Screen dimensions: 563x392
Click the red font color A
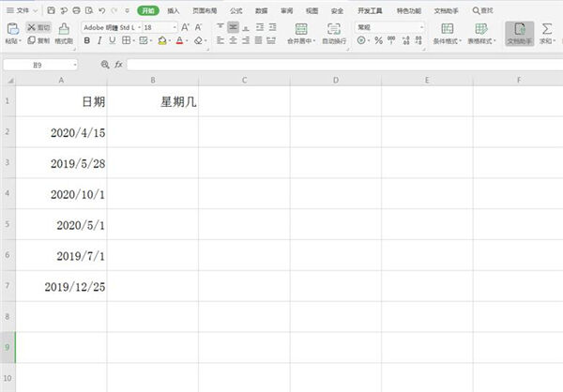(x=180, y=41)
